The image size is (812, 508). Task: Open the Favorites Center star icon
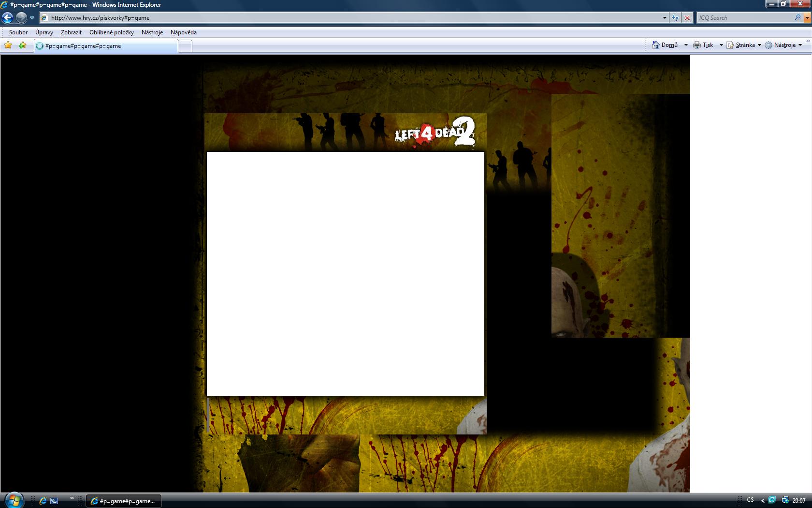point(8,45)
